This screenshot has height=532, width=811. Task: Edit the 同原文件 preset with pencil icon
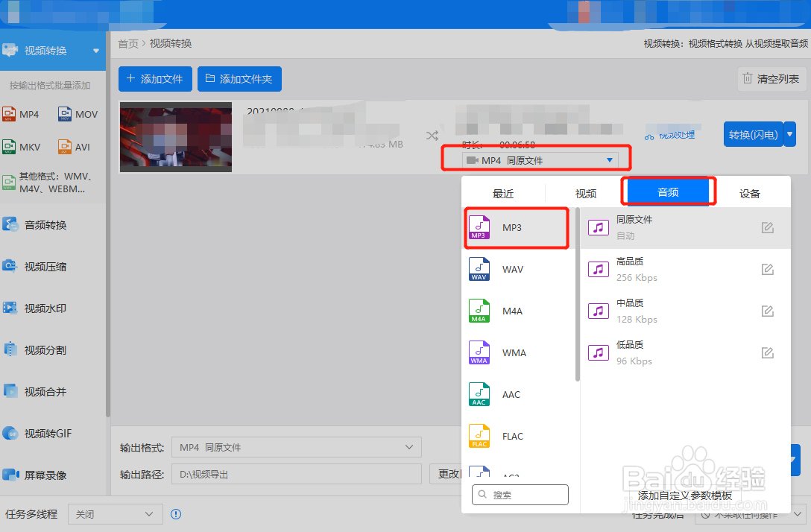[x=768, y=227]
